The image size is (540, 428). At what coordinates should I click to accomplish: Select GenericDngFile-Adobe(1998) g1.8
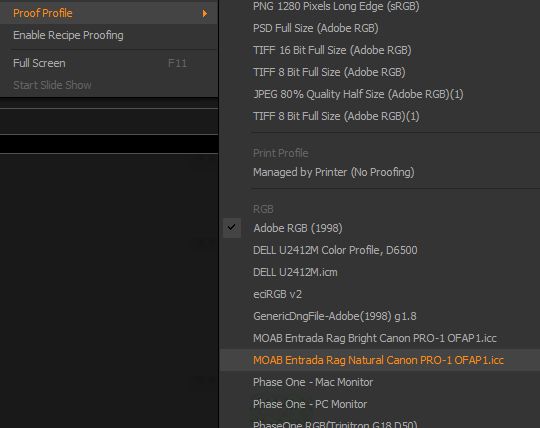click(x=380, y=316)
